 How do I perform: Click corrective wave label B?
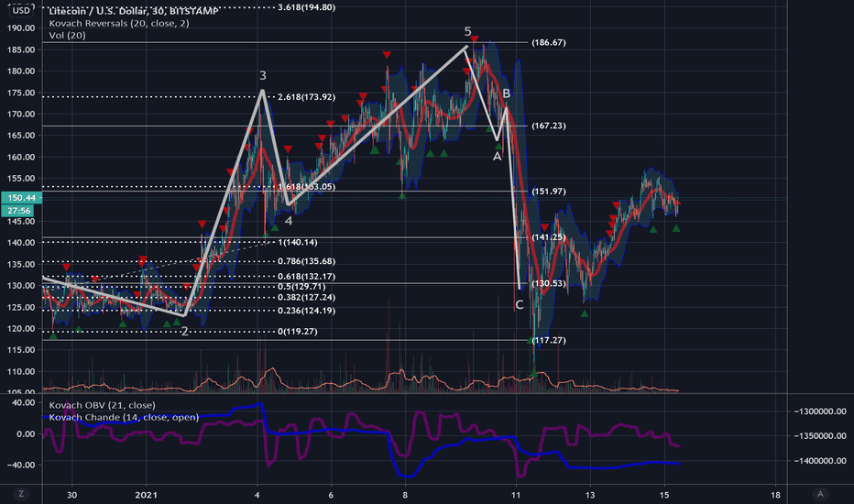click(507, 93)
